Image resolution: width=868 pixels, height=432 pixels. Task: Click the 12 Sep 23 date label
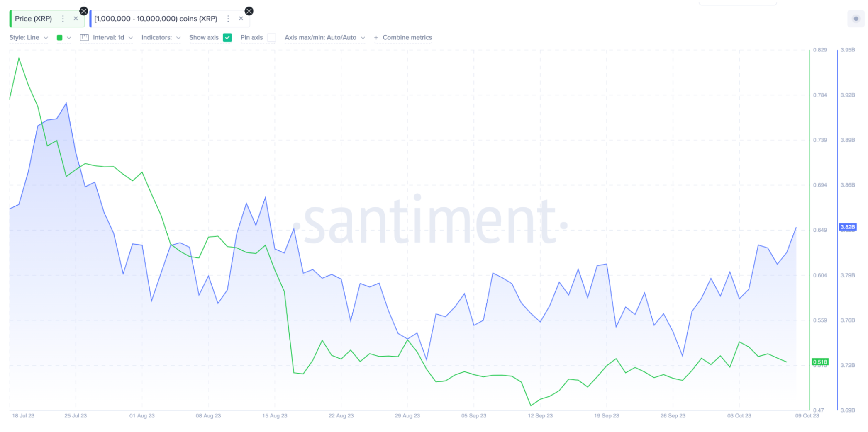(540, 416)
